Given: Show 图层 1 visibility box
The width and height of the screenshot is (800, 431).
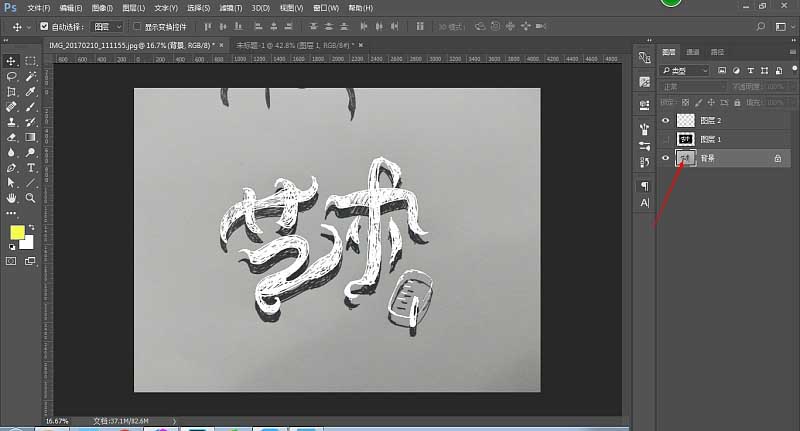Looking at the screenshot, I should coord(665,139).
